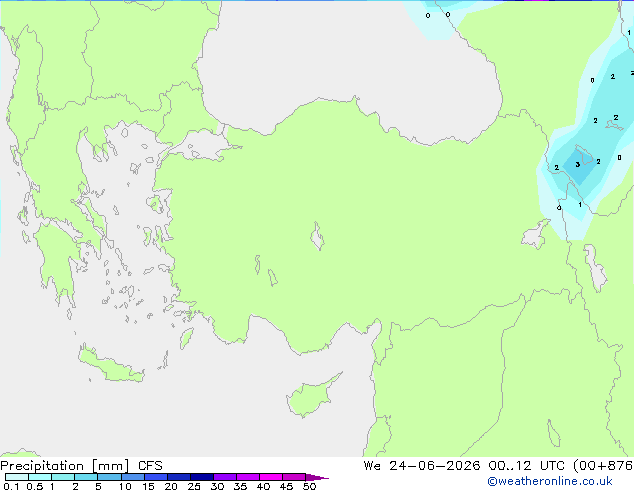The width and height of the screenshot is (634, 490).
Task: Click the 30–35 mm legend color box
Action: point(225,477)
